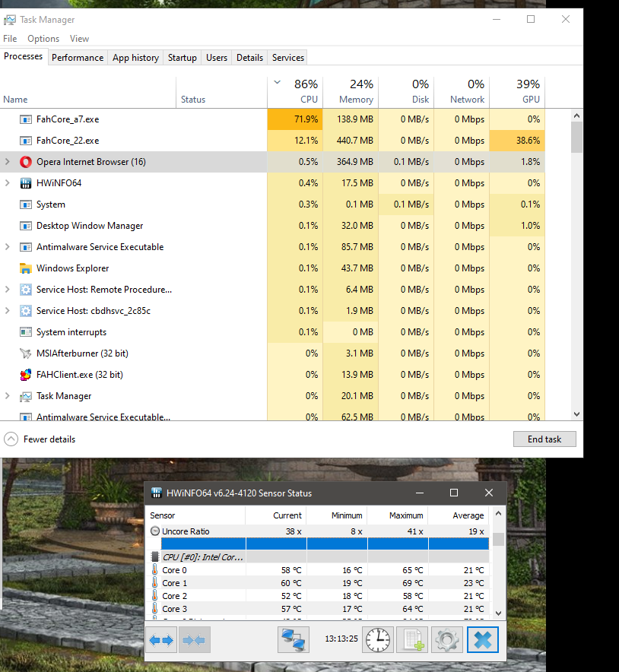Click the End task button
Image resolution: width=619 pixels, height=672 pixels.
point(544,439)
